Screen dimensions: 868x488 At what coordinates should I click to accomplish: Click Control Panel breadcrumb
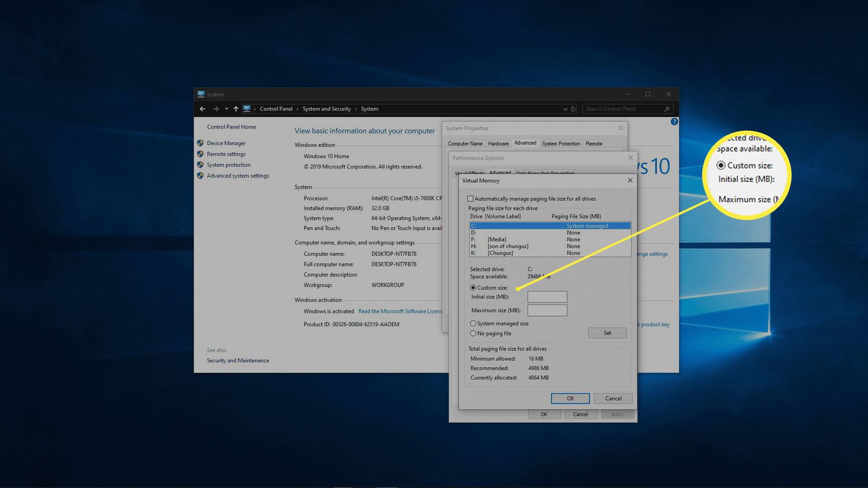point(276,109)
